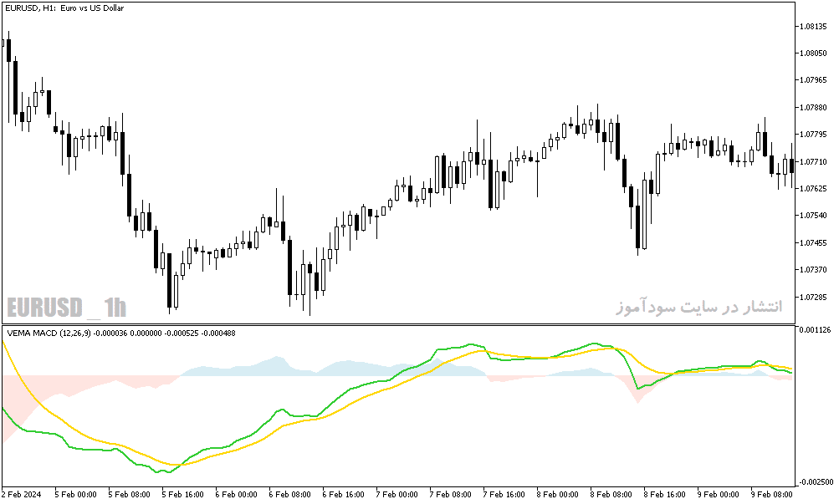Screen dimensions: 839x504
Task: Select the 1.07370 price scale label
Action: [x=813, y=269]
